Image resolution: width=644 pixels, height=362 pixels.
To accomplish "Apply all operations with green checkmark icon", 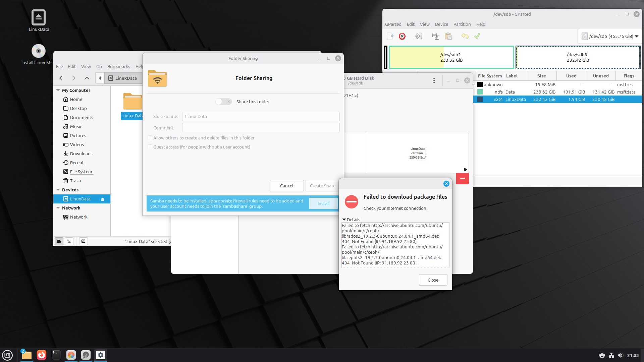I will pos(477,36).
